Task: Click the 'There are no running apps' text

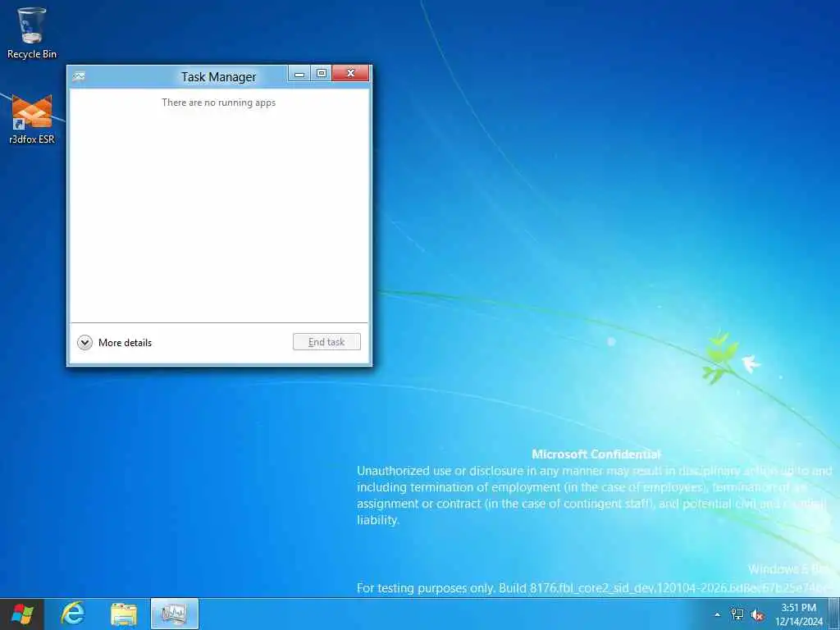Action: 218,103
